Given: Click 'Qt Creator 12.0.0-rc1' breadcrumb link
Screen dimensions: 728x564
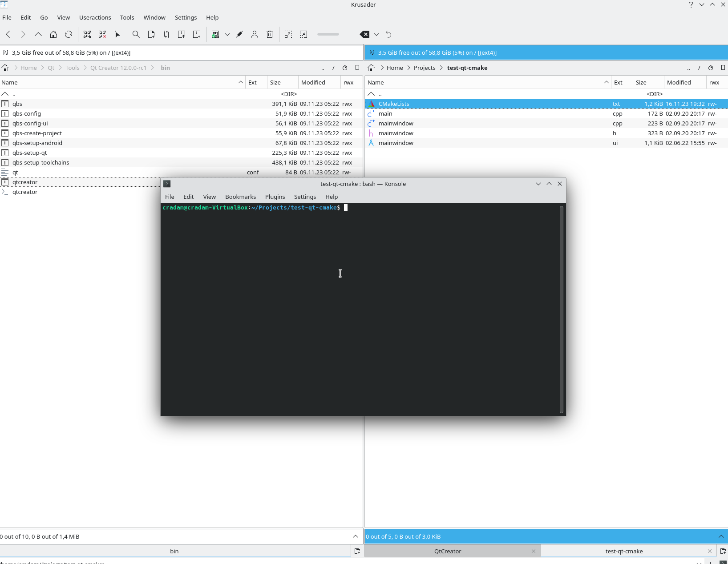Looking at the screenshot, I should (118, 68).
